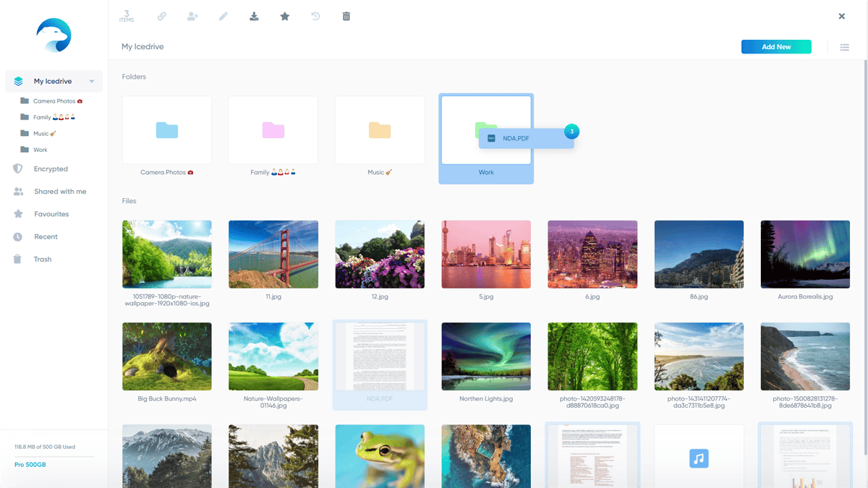This screenshot has height=488, width=868.
Task: Select the green frog photo thumbnail
Action: tap(380, 456)
